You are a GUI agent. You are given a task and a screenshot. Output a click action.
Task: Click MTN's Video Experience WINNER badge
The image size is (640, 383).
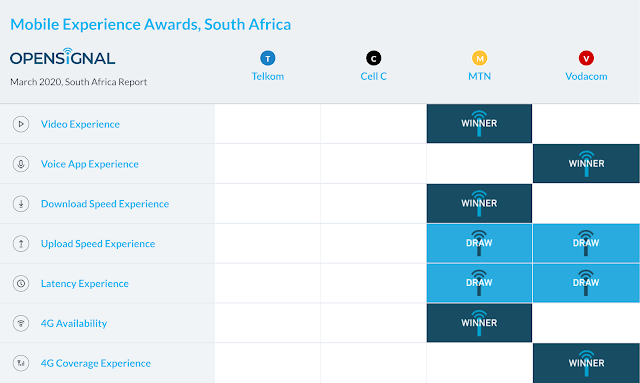(479, 123)
